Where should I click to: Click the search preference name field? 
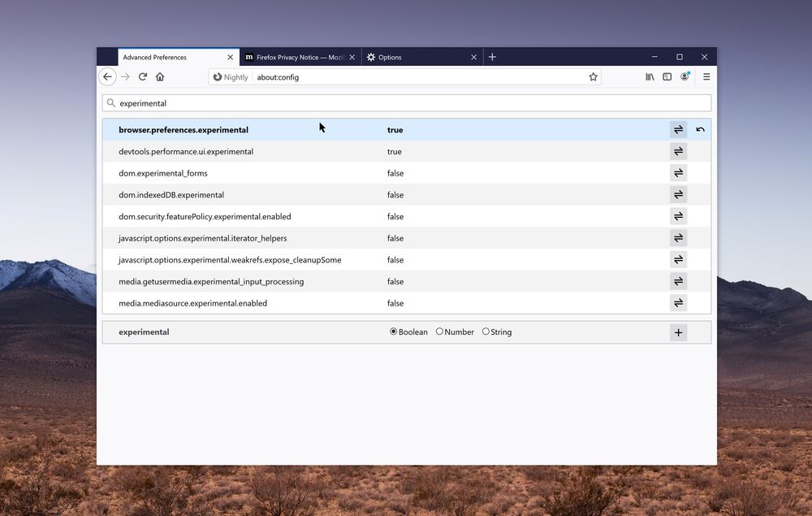[406, 103]
